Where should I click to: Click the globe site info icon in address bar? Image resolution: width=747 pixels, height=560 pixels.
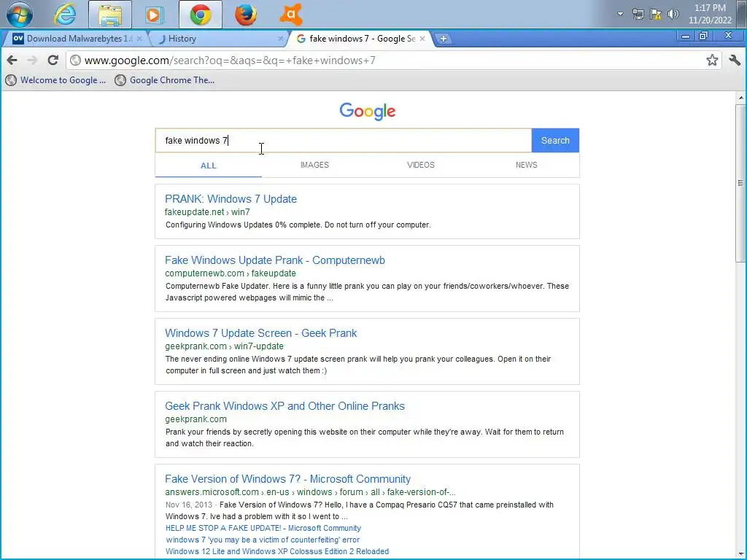pos(75,61)
